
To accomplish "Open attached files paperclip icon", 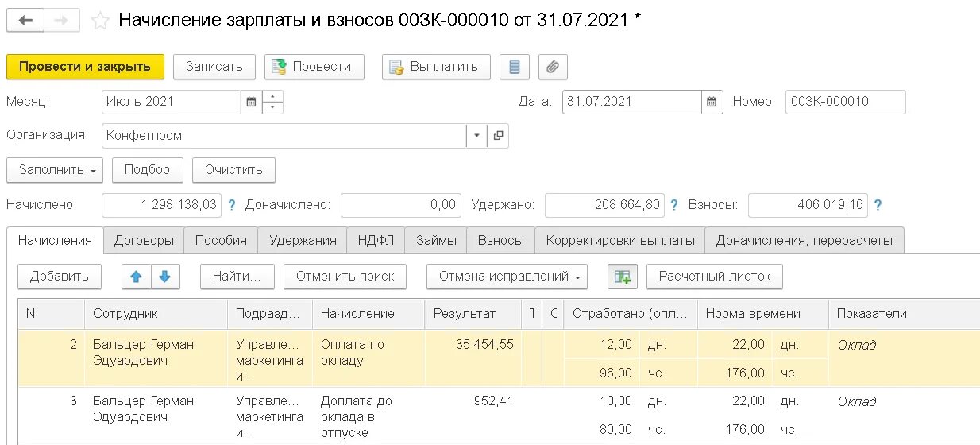I will (553, 67).
